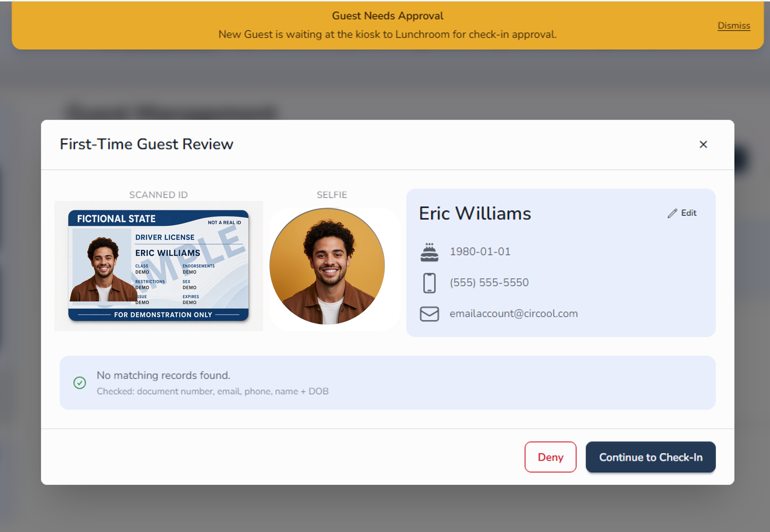The height and width of the screenshot is (532, 770).
Task: Click the First-Time Guest Review title
Action: (x=146, y=144)
